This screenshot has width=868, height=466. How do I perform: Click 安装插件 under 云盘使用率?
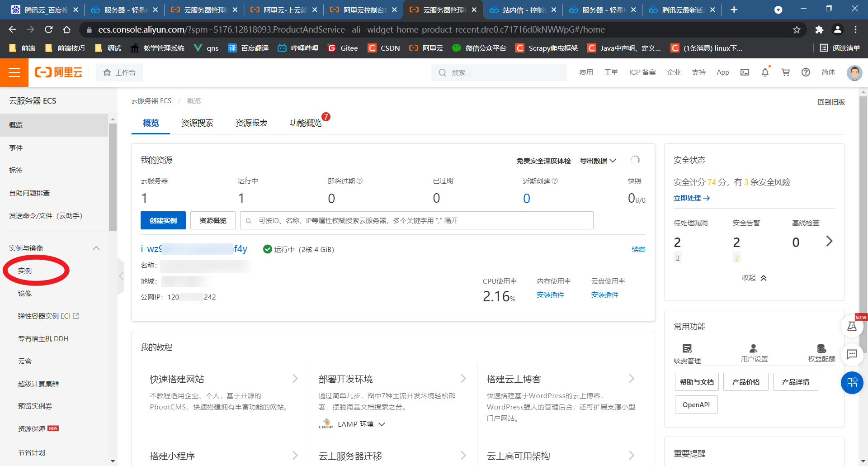click(604, 295)
